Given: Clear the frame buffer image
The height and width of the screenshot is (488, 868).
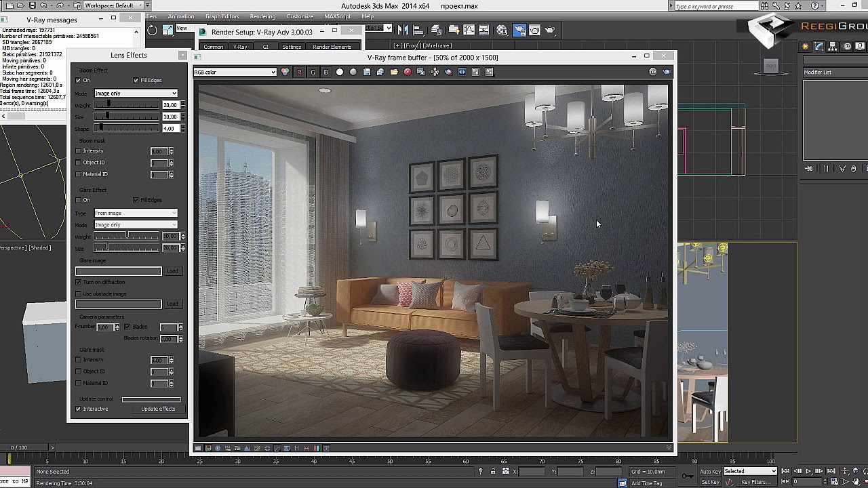Looking at the screenshot, I should (408, 72).
